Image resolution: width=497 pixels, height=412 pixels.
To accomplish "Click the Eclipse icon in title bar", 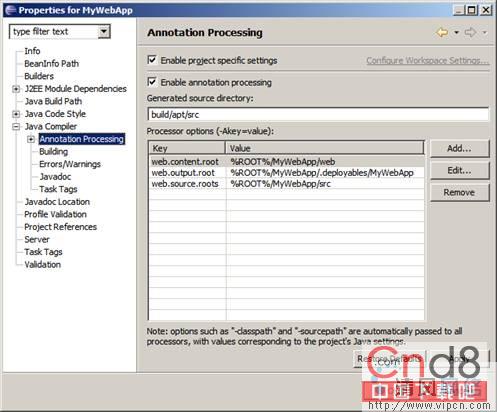I will point(10,10).
